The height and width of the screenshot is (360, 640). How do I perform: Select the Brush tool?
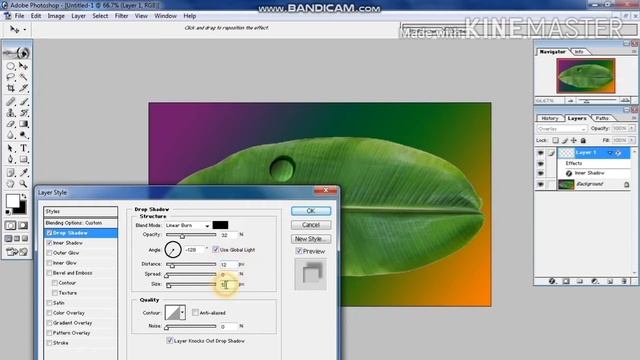23,102
